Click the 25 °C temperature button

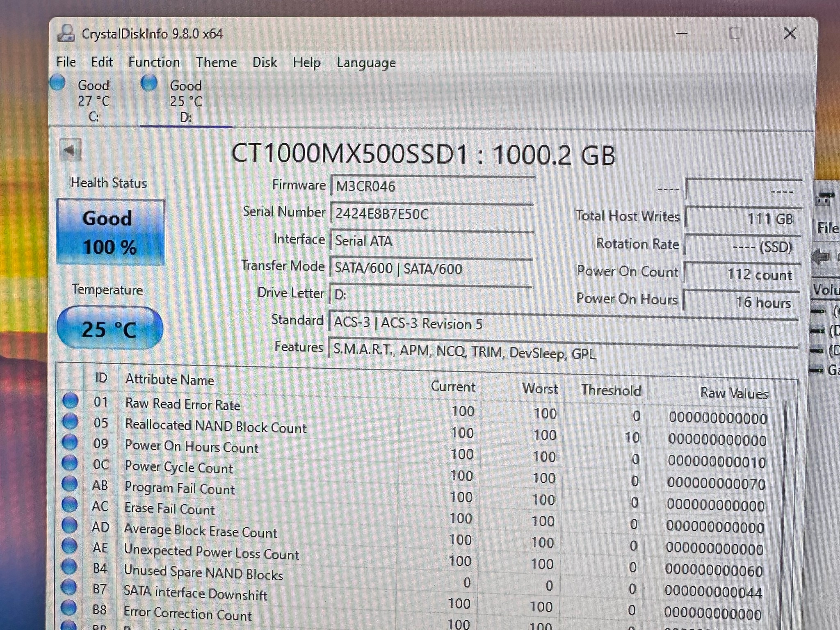pyautogui.click(x=110, y=329)
